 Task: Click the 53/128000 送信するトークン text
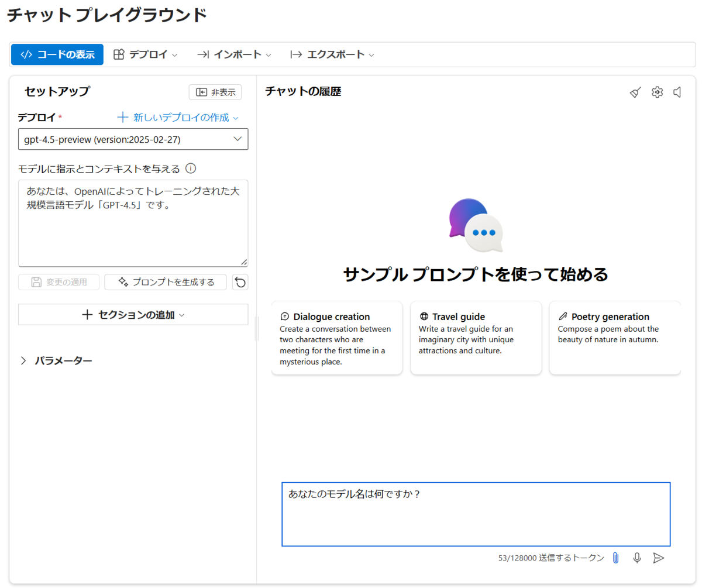pos(551,558)
